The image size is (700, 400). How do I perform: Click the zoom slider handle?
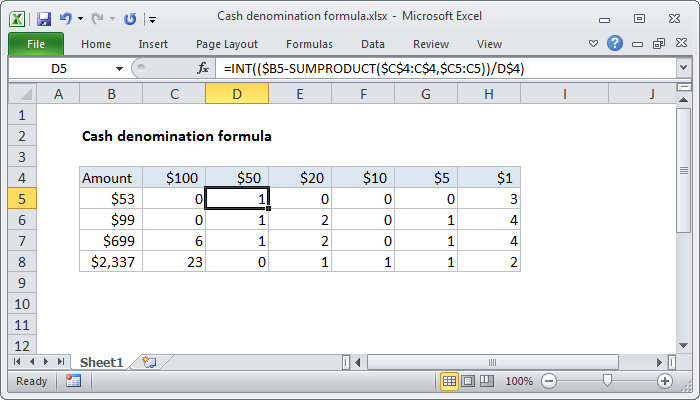(x=606, y=381)
